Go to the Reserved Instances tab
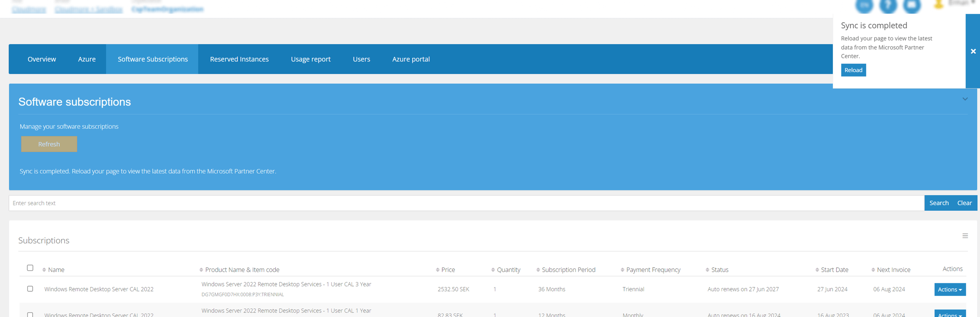980x317 pixels. pyautogui.click(x=239, y=59)
